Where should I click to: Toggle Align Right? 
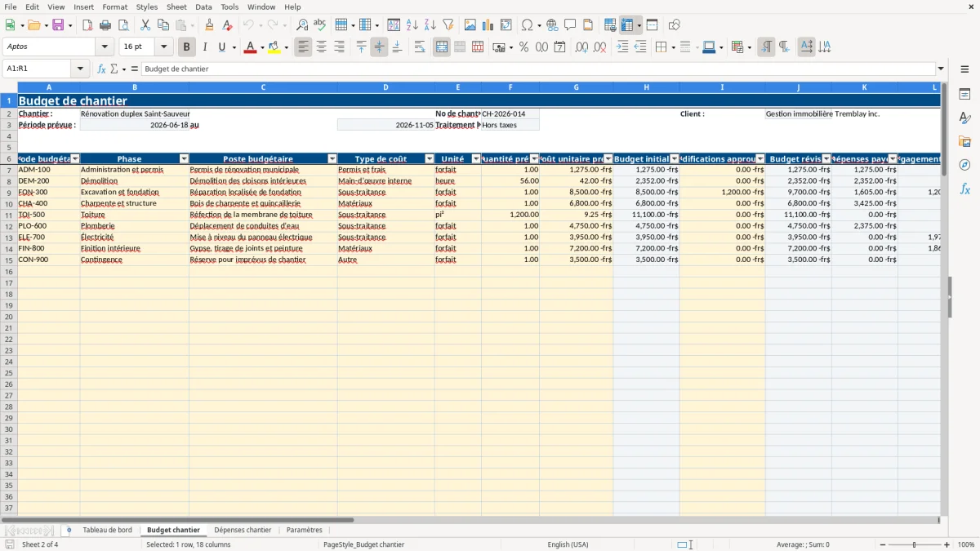339,47
